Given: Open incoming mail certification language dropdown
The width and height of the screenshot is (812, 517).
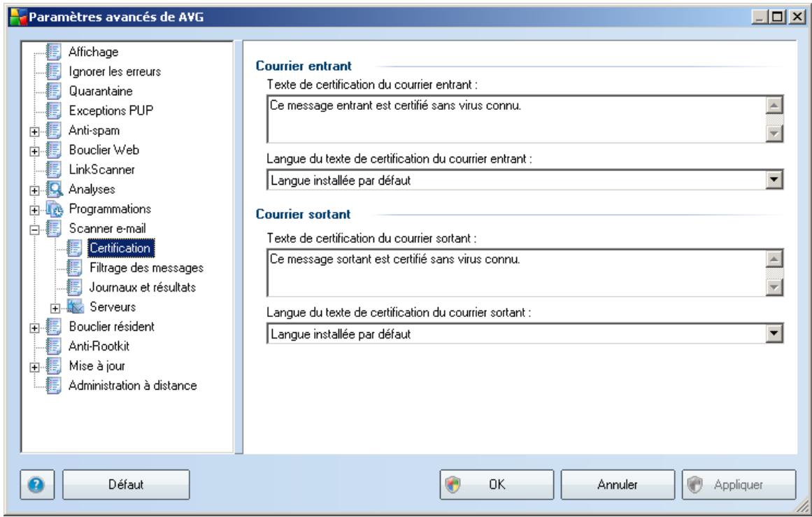Looking at the screenshot, I should pyautogui.click(x=774, y=180).
